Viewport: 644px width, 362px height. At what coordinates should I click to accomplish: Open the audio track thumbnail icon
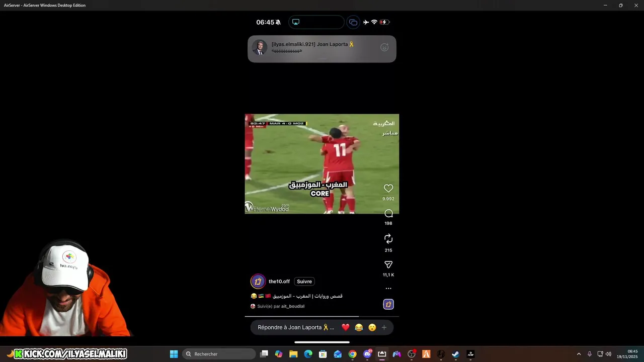[x=388, y=304]
